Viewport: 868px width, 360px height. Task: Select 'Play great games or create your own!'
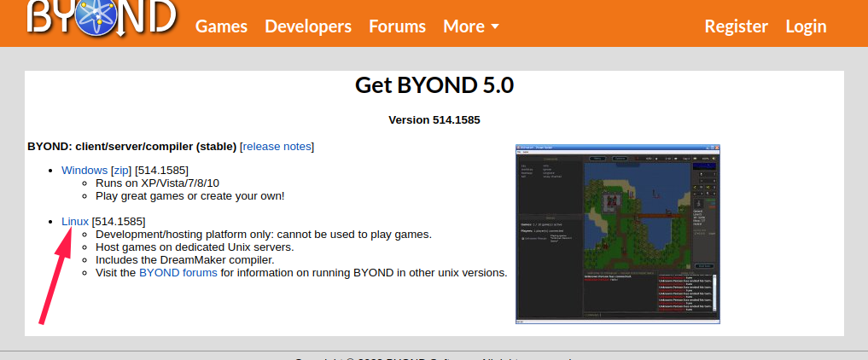[x=189, y=195]
